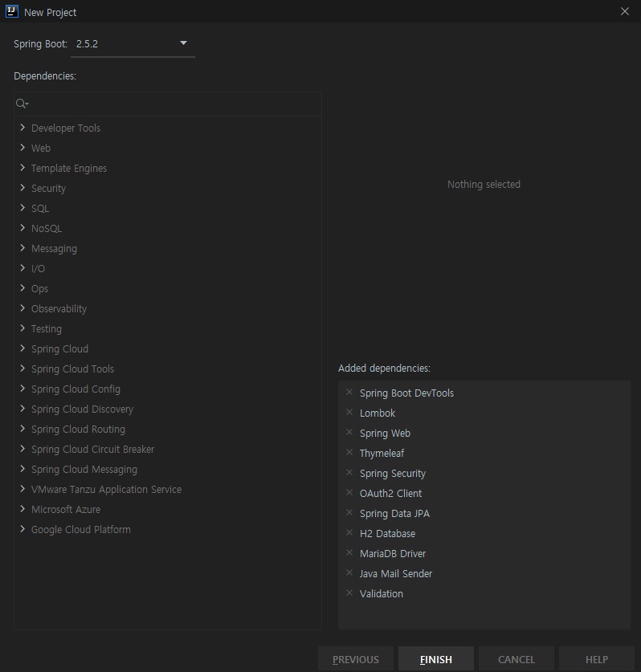641x672 pixels.
Task: Expand the Web category chevron
Action: coord(22,148)
